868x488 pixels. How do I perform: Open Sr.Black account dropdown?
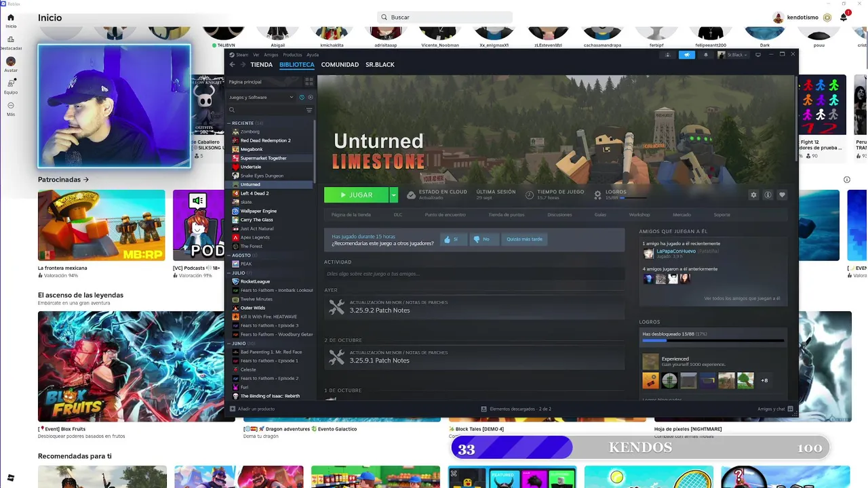coord(733,55)
